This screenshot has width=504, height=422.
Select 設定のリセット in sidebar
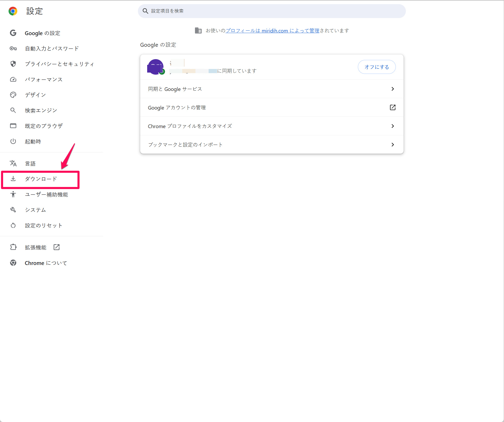tap(43, 225)
